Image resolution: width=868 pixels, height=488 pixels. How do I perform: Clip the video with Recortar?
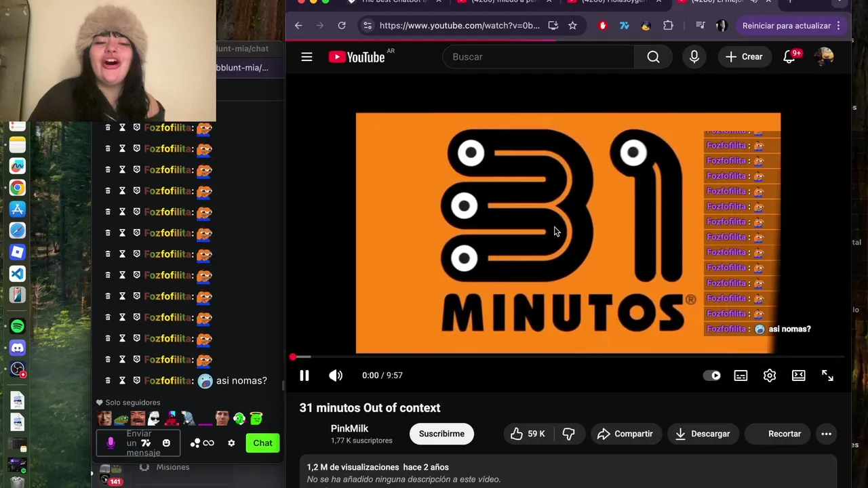point(778,434)
